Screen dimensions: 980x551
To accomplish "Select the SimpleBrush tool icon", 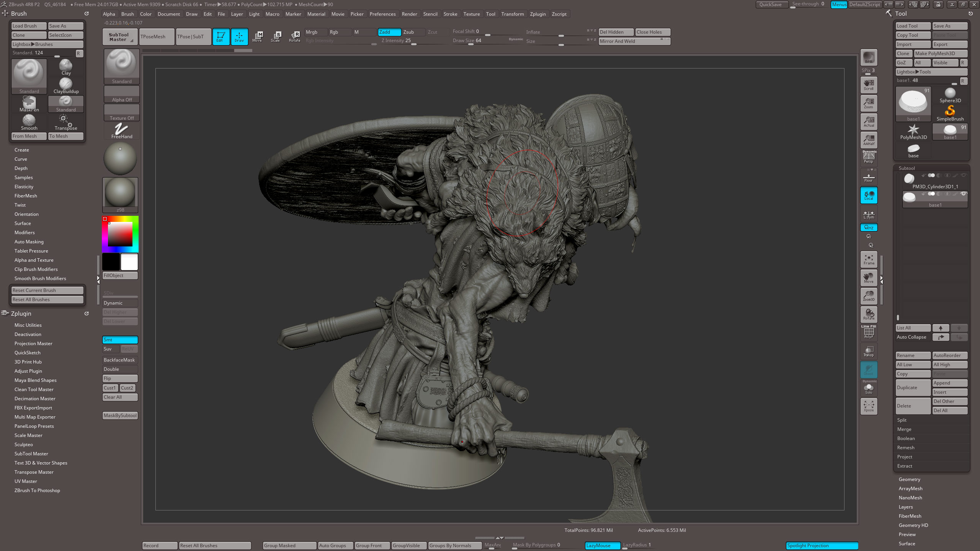I will point(950,113).
